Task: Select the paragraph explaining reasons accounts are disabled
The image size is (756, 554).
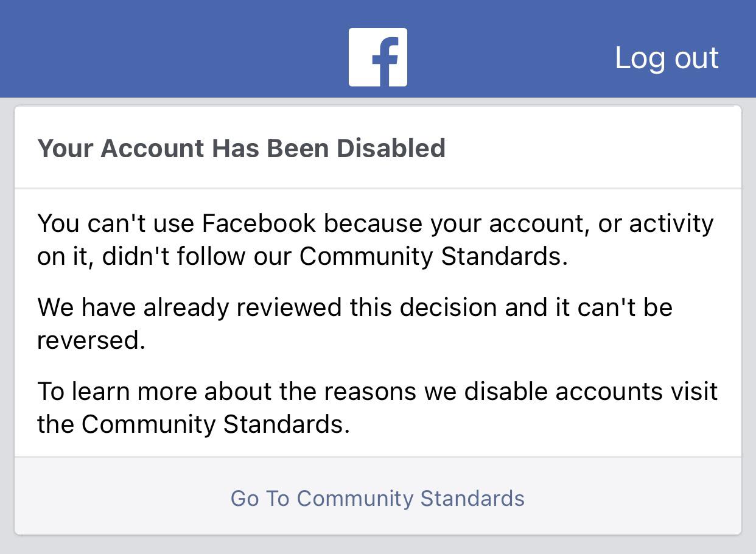Action: coord(377,407)
